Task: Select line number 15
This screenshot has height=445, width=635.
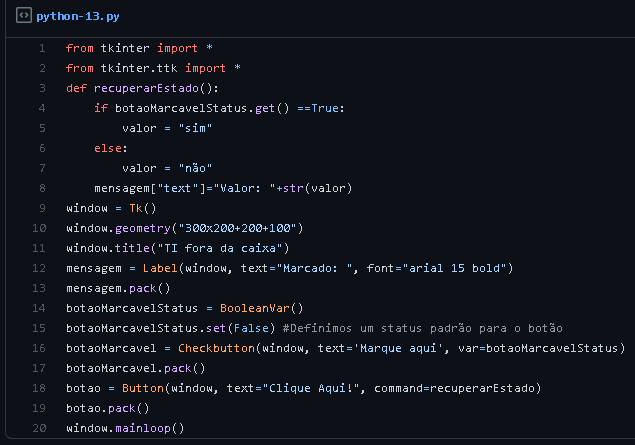Action: pyautogui.click(x=39, y=328)
